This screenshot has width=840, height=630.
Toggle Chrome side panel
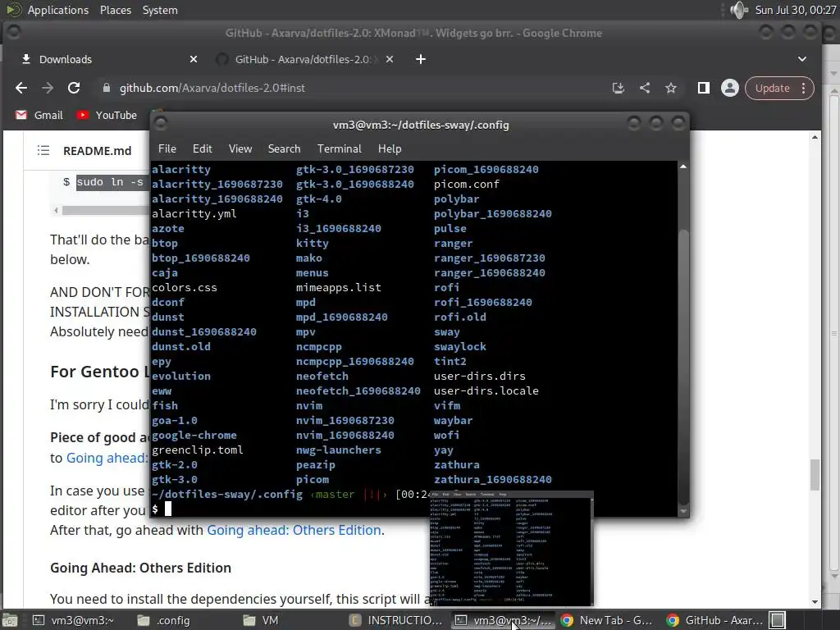pos(703,88)
